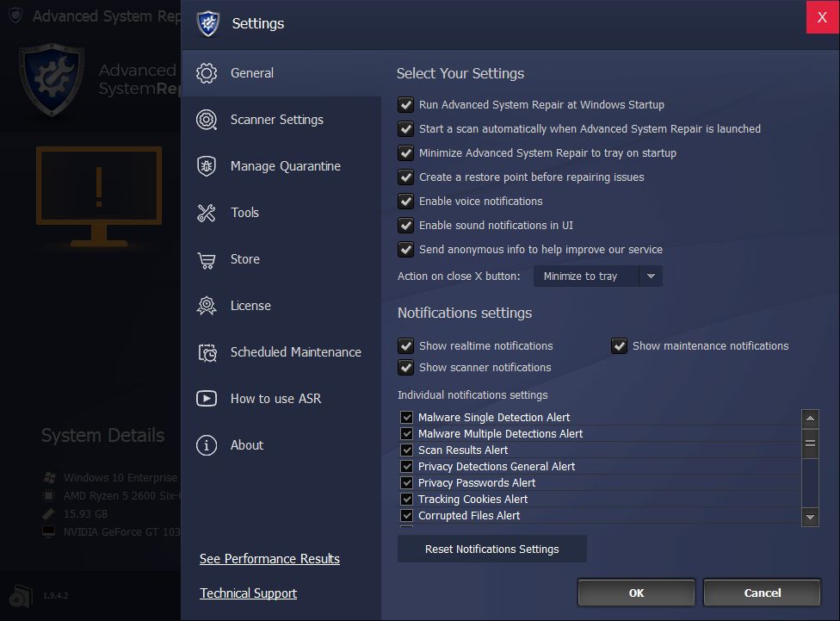Close Settings with red X button
Screen dimensions: 840x621
(822, 17)
